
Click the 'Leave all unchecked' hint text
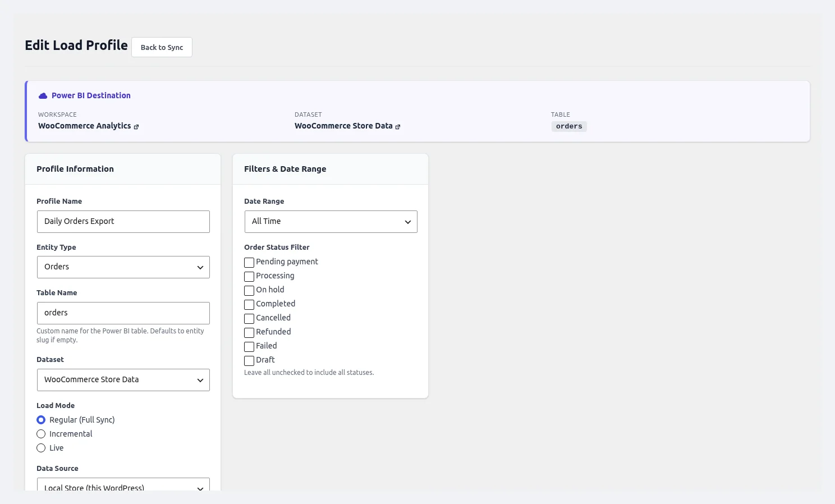pyautogui.click(x=309, y=373)
